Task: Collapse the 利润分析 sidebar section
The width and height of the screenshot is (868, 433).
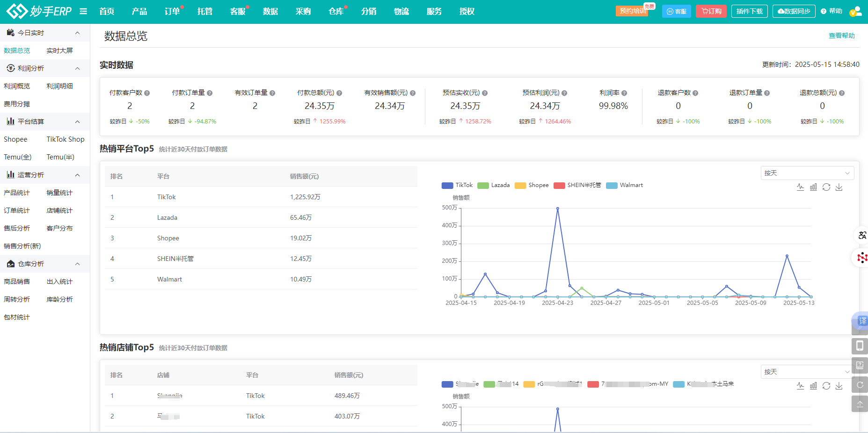Action: coord(77,68)
